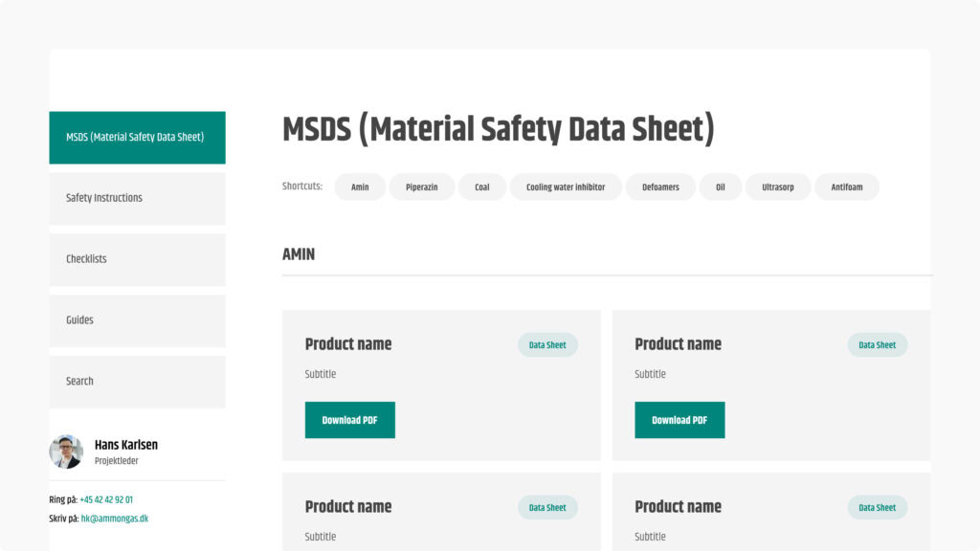Click Hans Karlsen's profile photo
This screenshot has width=980, height=551.
(x=66, y=452)
